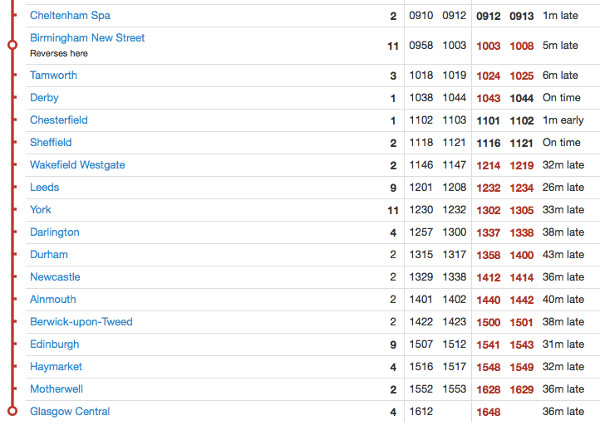This screenshot has width=600, height=430.
Task: Open the Wakefield Westgate link
Action: pyautogui.click(x=77, y=165)
